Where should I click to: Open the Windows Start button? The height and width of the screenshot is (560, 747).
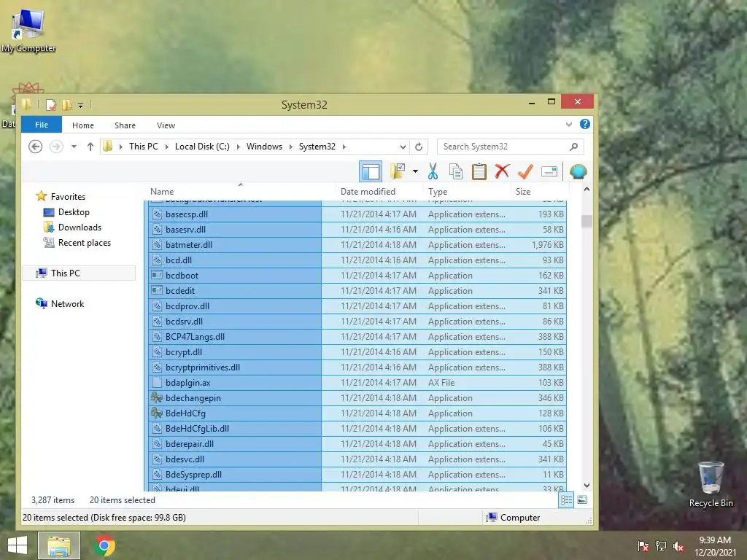[18, 545]
